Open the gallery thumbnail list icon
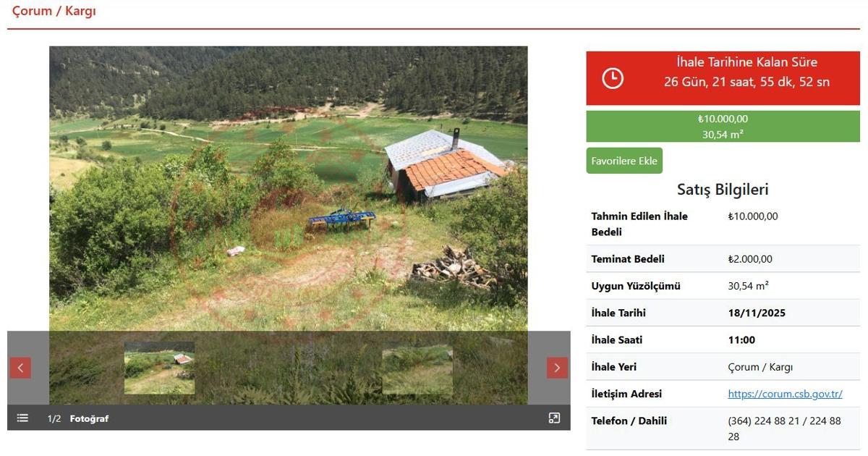Image resolution: width=868 pixels, height=456 pixels. (x=22, y=418)
